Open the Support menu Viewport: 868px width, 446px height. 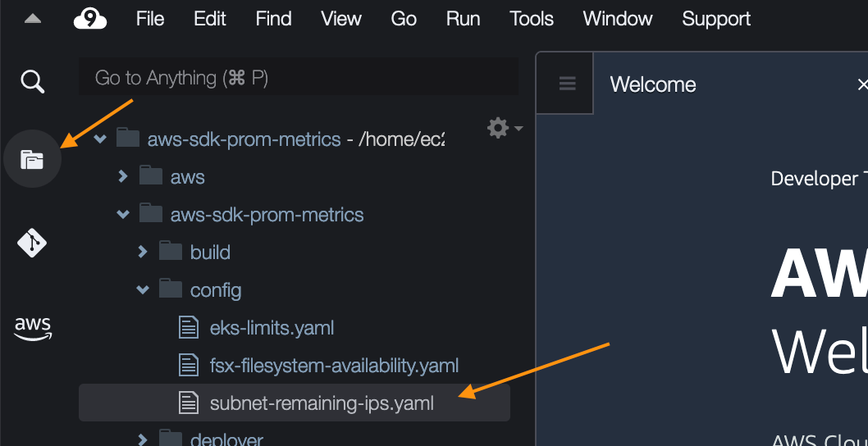(716, 19)
